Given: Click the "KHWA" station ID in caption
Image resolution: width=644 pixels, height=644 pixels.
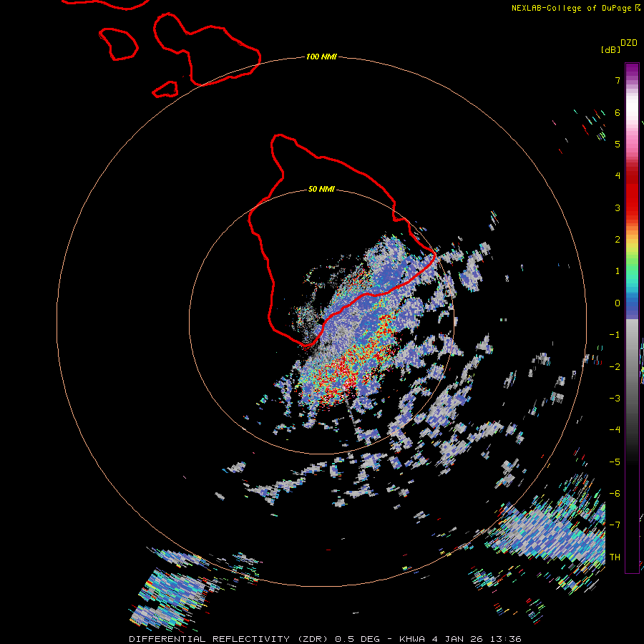Looking at the screenshot, I should pyautogui.click(x=412, y=639).
